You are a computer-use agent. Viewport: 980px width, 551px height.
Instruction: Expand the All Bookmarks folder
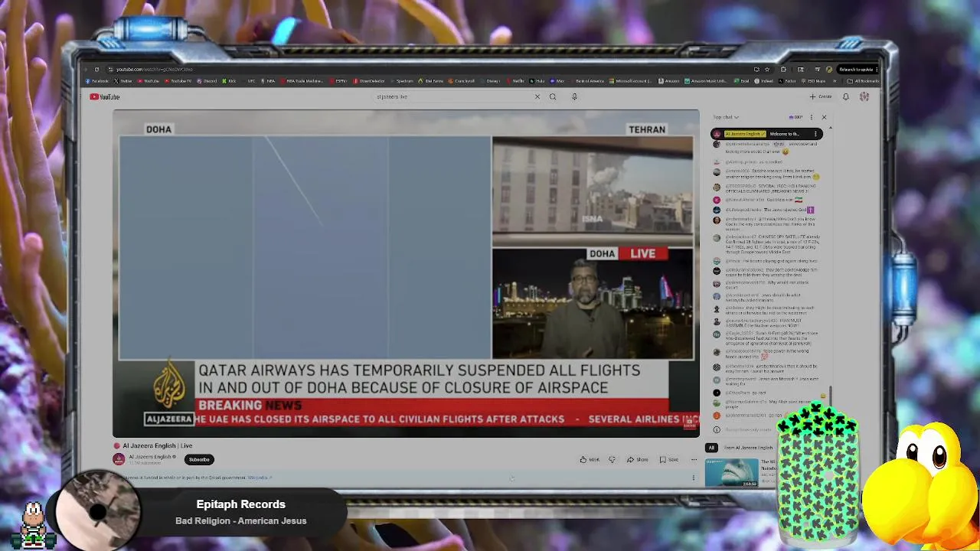coord(863,81)
